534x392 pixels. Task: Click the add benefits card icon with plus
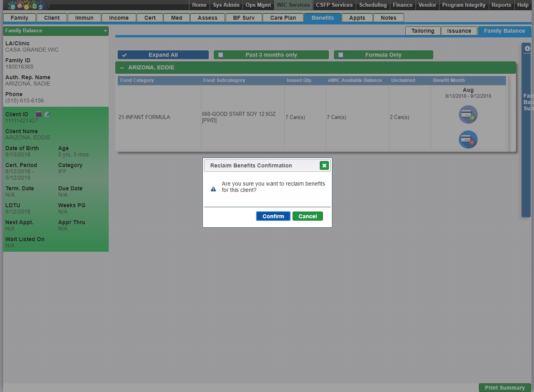click(468, 115)
